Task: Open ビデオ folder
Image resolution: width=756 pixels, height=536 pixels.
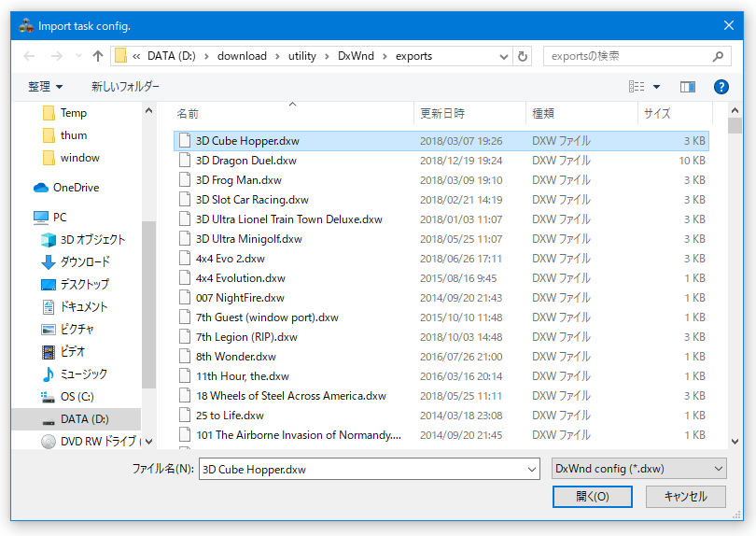Action: (x=72, y=352)
